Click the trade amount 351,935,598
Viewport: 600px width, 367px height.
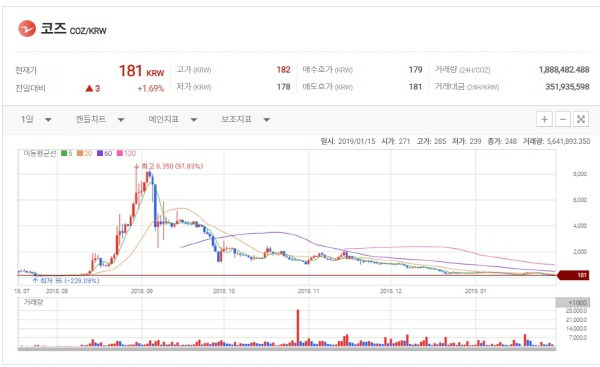(x=567, y=87)
